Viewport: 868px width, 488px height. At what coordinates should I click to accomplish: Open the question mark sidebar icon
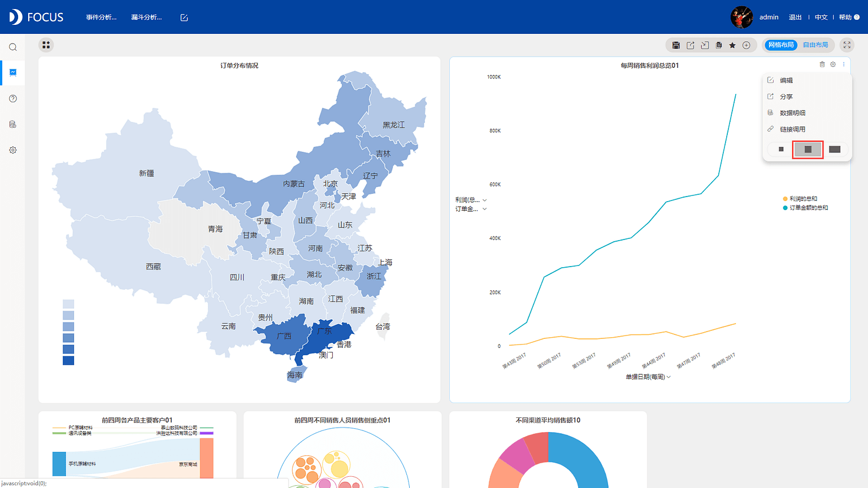(13, 98)
